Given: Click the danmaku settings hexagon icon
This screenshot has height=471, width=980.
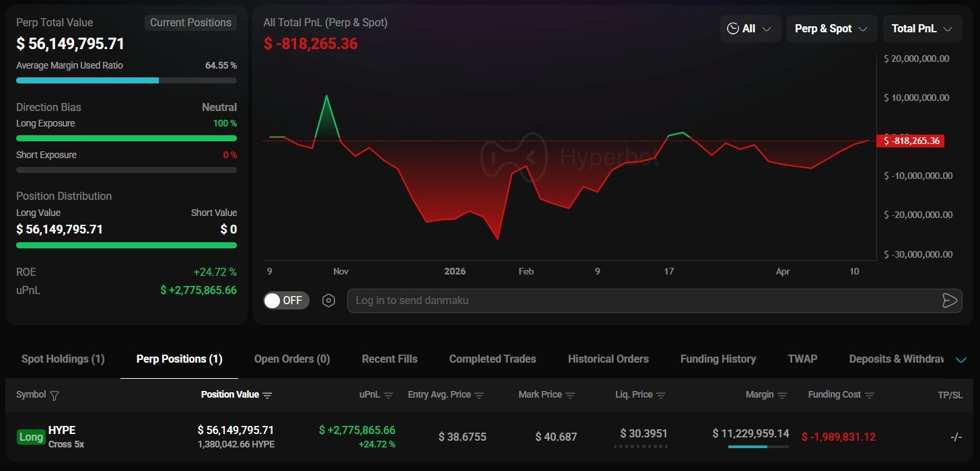Looking at the screenshot, I should [x=328, y=301].
